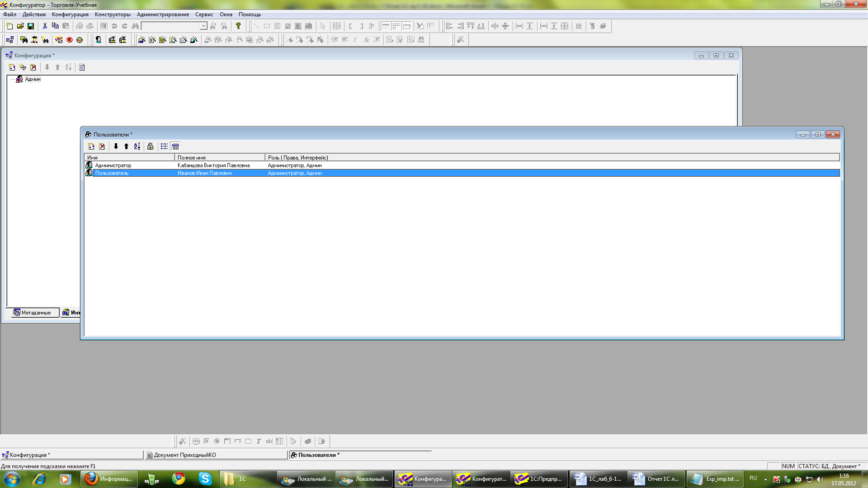This screenshot has height=488, width=868.
Task: Select the Админ item in Конфигурация tree
Action: 33,79
